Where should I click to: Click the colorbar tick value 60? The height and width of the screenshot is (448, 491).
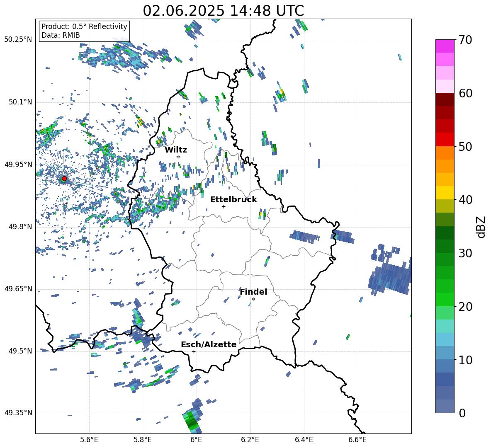click(465, 93)
